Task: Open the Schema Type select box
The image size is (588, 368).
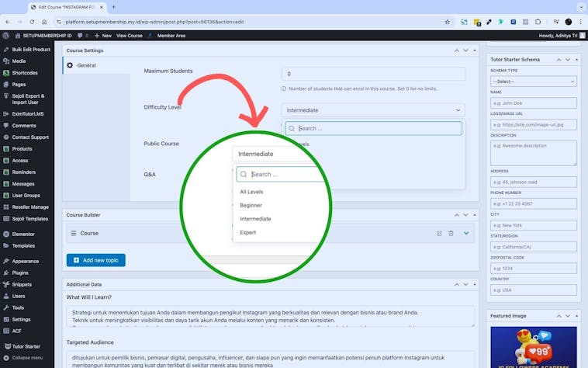Action: tap(533, 81)
